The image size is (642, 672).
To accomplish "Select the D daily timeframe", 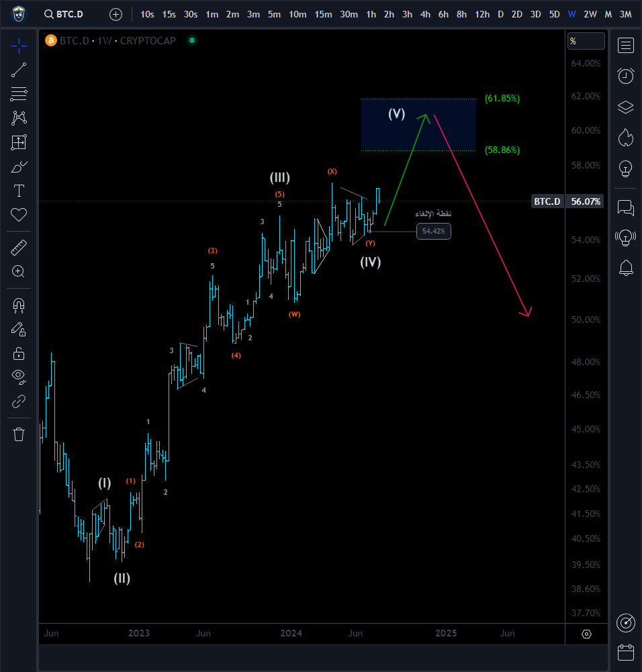I will (x=500, y=15).
